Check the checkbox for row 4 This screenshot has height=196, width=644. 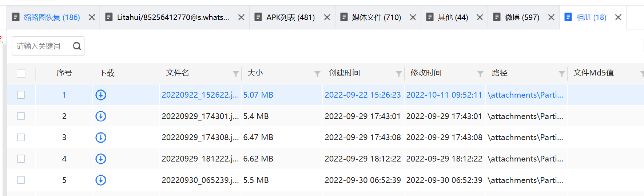(x=21, y=159)
